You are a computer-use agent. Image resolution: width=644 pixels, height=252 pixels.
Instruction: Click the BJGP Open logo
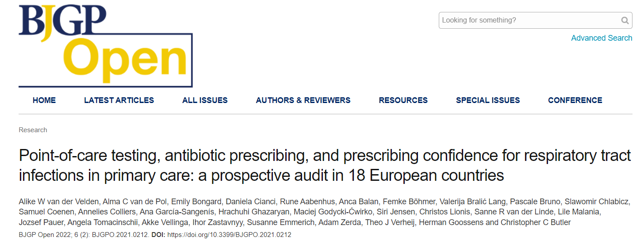click(105, 45)
